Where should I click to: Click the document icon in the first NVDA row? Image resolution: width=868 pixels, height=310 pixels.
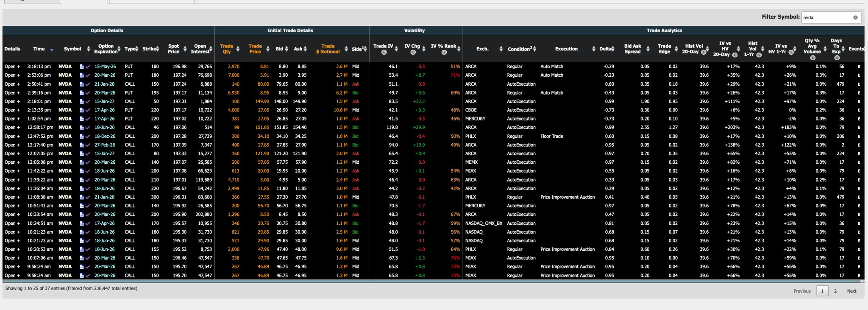click(x=82, y=67)
